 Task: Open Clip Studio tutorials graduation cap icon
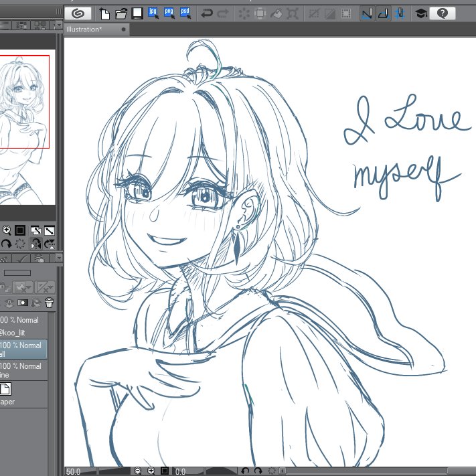[x=421, y=13]
